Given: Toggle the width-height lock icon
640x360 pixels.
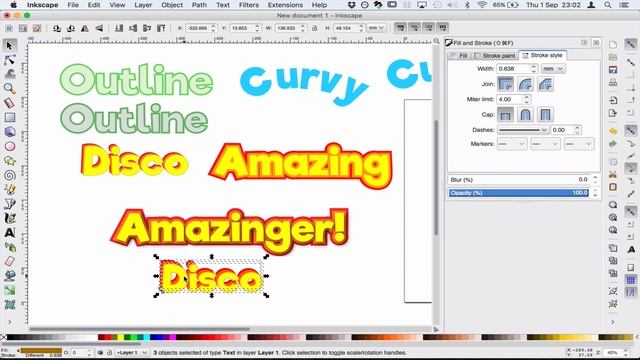Looking at the screenshot, I should click(x=314, y=28).
